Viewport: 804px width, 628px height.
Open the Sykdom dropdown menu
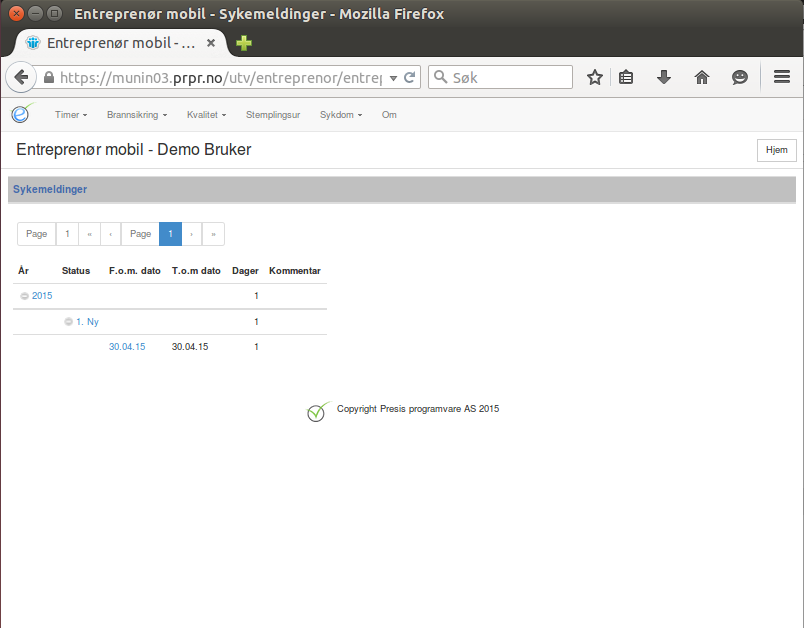click(x=341, y=115)
